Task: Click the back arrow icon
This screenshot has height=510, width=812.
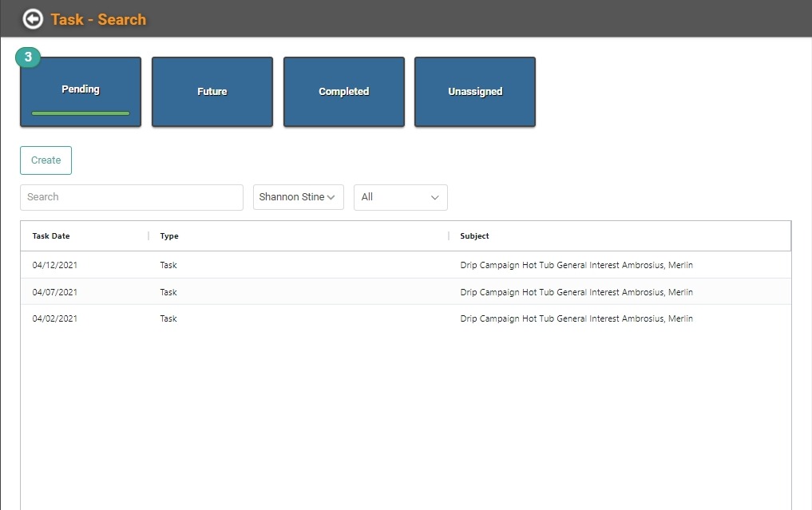Action: point(33,19)
